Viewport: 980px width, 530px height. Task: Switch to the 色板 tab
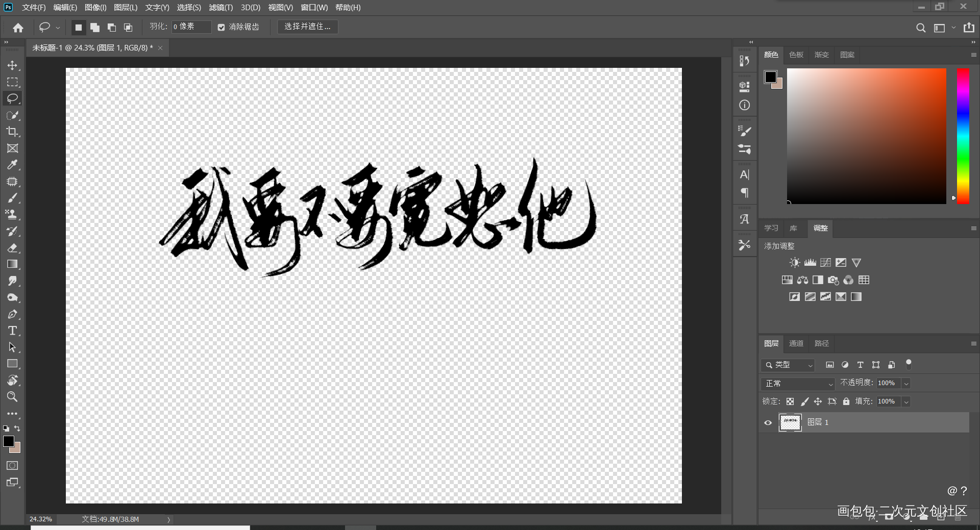[x=796, y=55]
